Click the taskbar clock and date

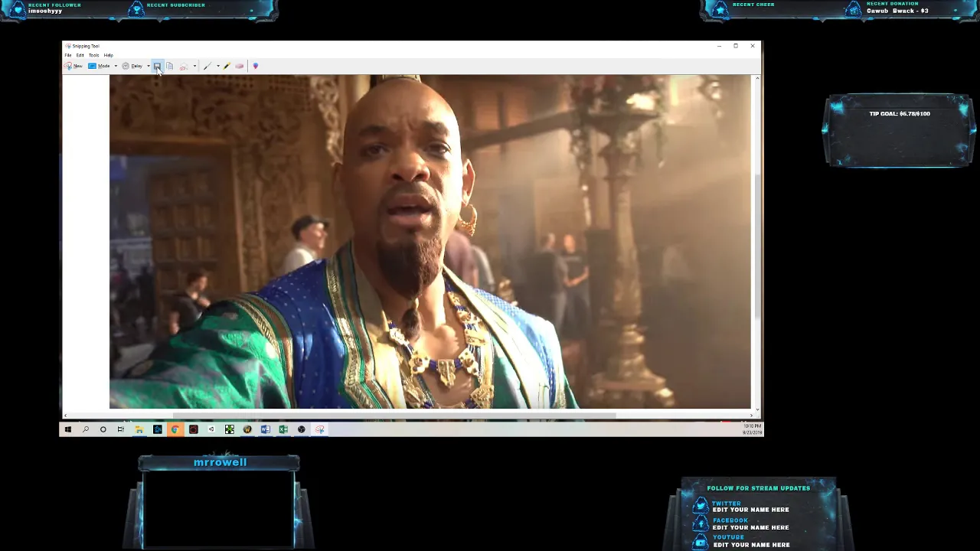pyautogui.click(x=752, y=429)
